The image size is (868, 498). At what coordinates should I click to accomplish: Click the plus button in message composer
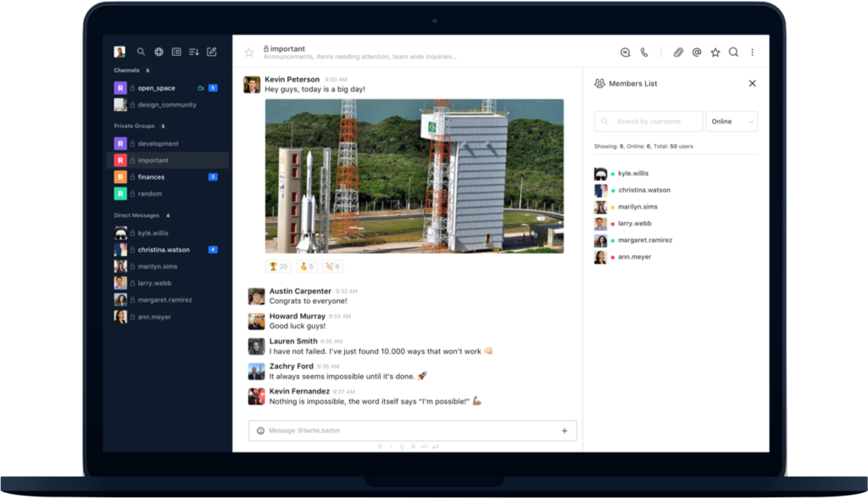565,431
